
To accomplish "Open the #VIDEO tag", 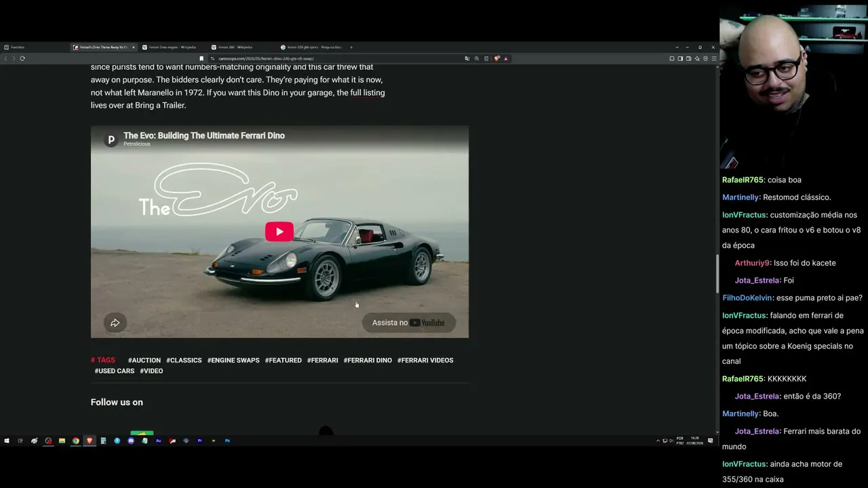I will click(x=151, y=371).
